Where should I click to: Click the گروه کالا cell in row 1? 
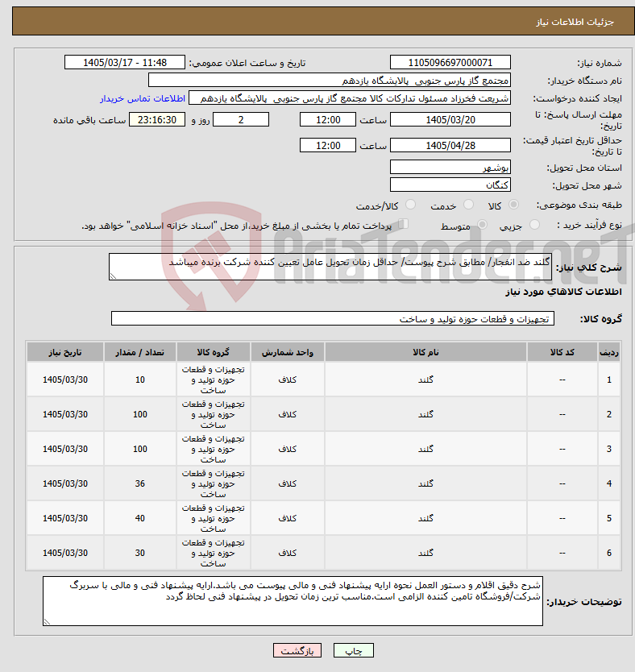coord(214,380)
